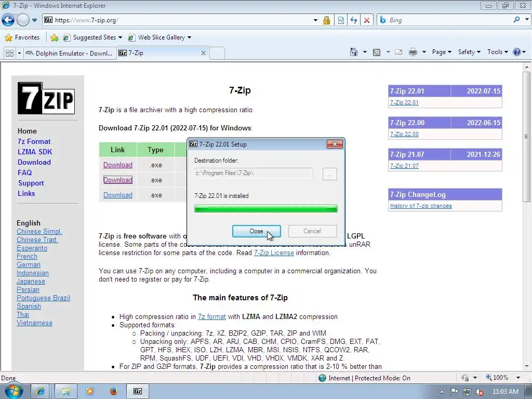Screen dimensions: 532x399
Task: Open the search provider dropdown arrow
Action: tap(527, 20)
